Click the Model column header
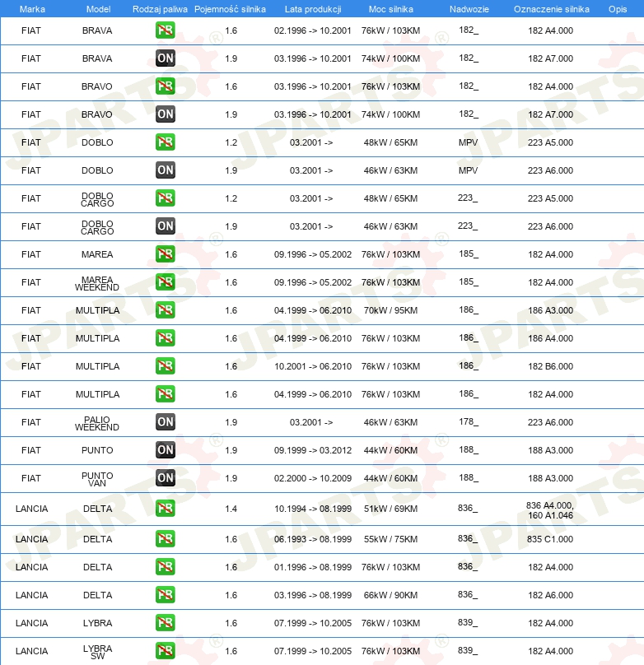644x665 pixels. click(x=98, y=9)
